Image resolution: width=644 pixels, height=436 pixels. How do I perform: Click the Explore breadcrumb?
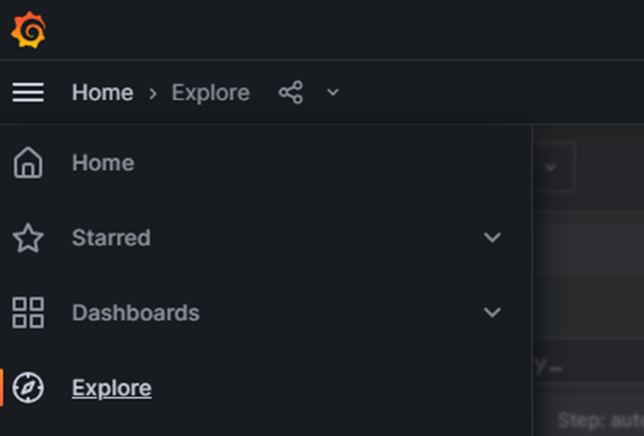210,93
